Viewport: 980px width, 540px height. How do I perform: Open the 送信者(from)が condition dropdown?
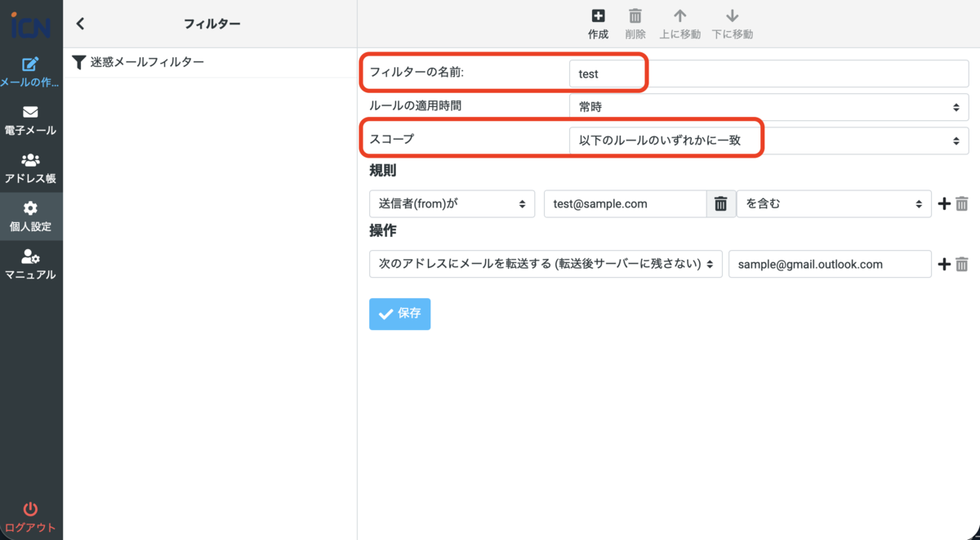point(452,203)
